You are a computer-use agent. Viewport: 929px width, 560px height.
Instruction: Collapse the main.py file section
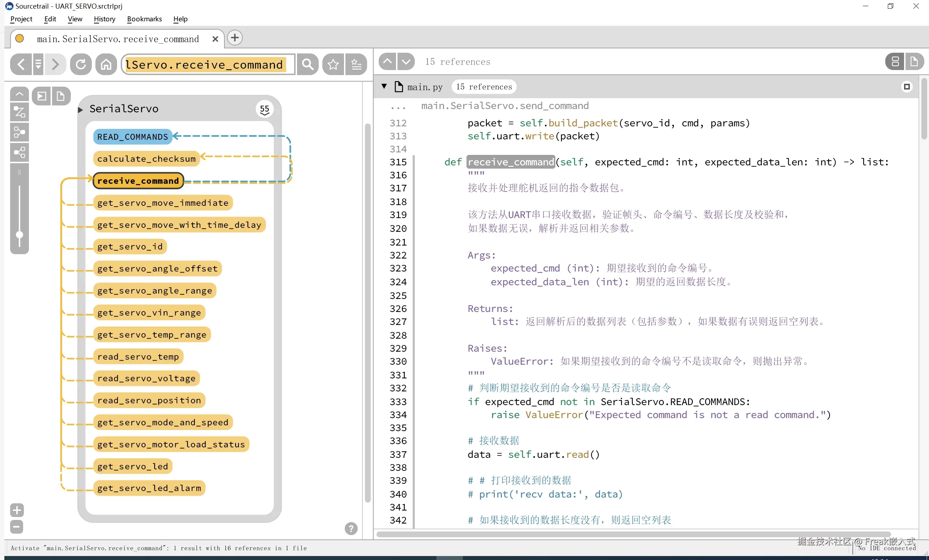click(384, 86)
